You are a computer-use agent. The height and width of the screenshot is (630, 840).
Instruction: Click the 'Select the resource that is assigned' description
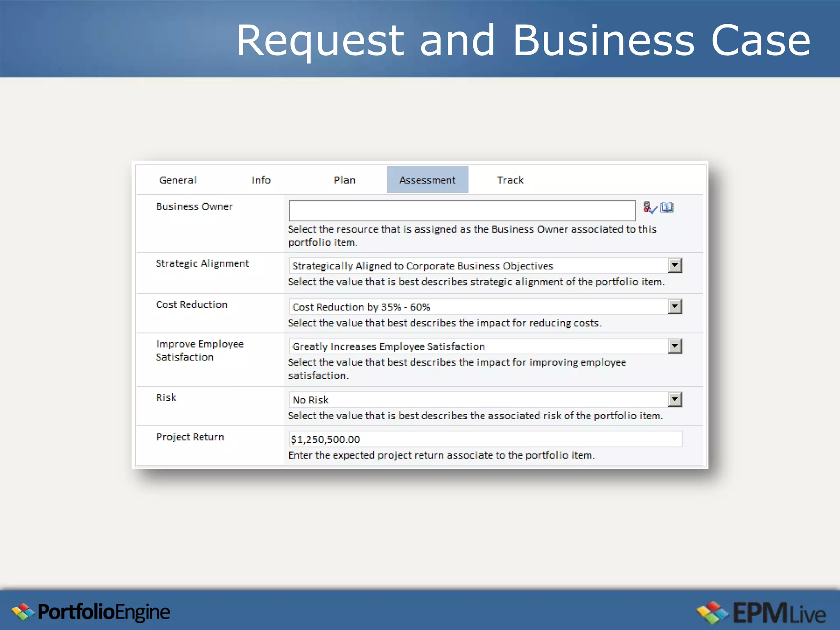coord(472,236)
